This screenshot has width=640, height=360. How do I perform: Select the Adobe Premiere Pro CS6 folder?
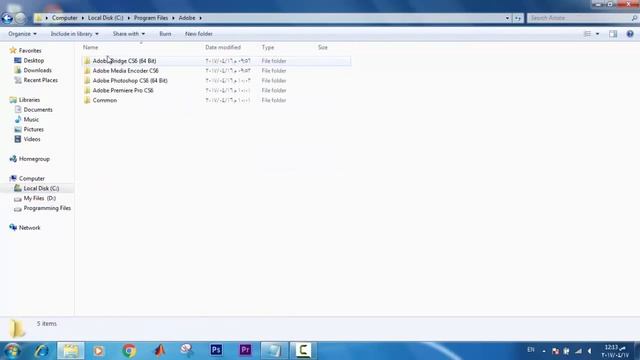123,90
